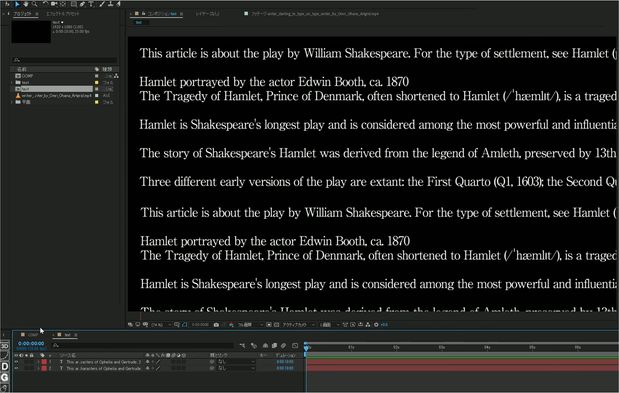The width and height of the screenshot is (619, 393).
Task: Click the red label of layer 2
Action: pos(44,369)
